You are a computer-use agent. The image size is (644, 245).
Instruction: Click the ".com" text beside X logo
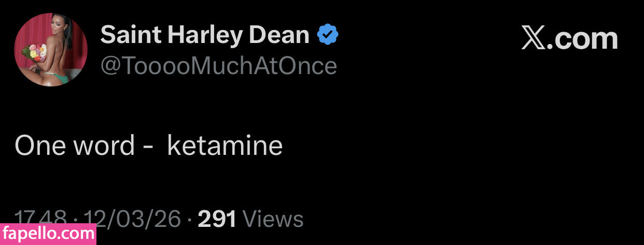coord(582,39)
